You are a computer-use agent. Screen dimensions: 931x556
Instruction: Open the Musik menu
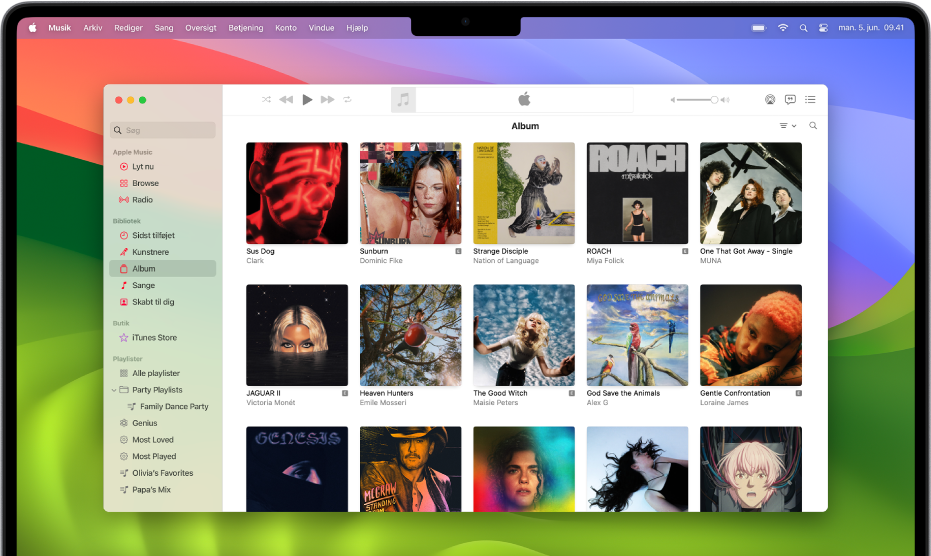(x=59, y=28)
